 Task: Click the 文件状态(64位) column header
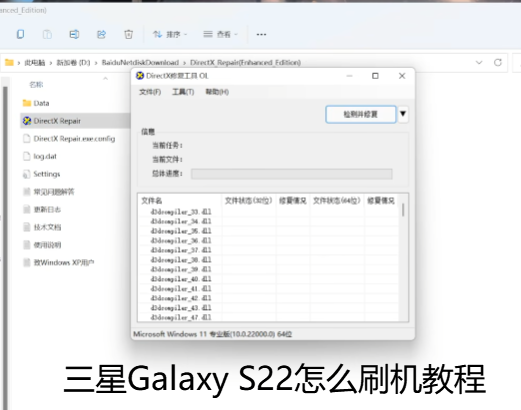coord(337,201)
